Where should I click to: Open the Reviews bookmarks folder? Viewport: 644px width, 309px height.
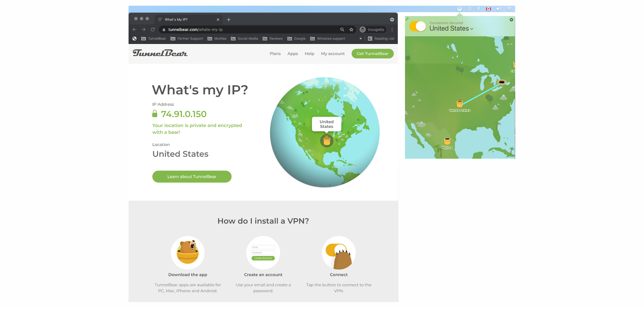[273, 38]
